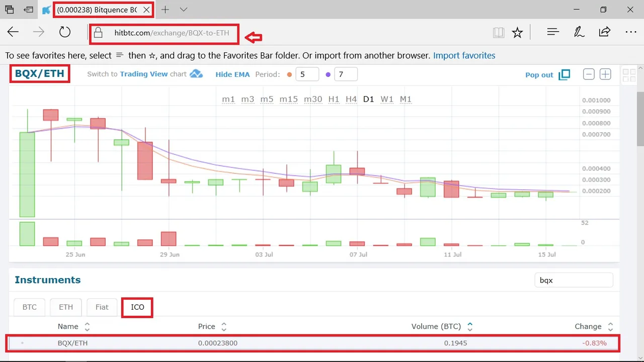Click the red 29 Jun volume bar
644x362 pixels.
[169, 239]
